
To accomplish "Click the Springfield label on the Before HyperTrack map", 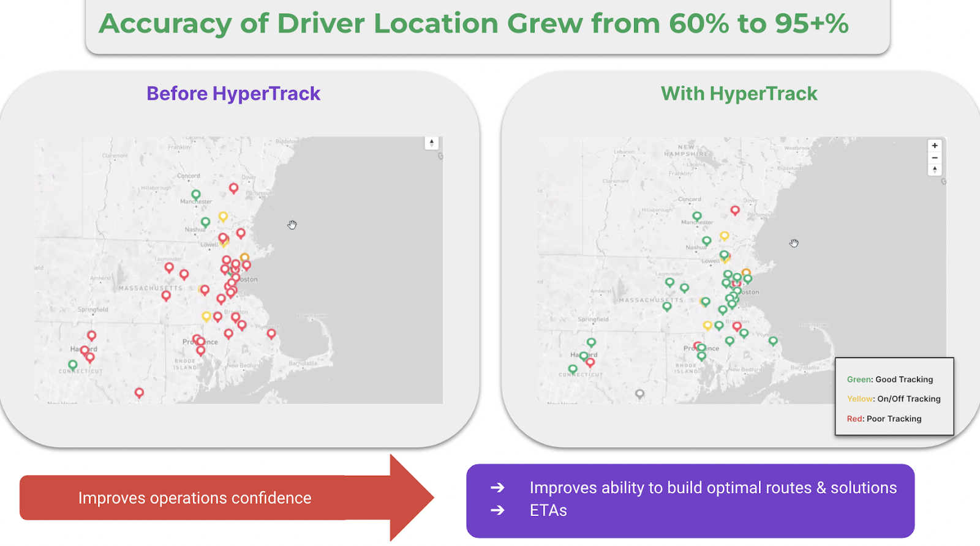I will point(92,310).
